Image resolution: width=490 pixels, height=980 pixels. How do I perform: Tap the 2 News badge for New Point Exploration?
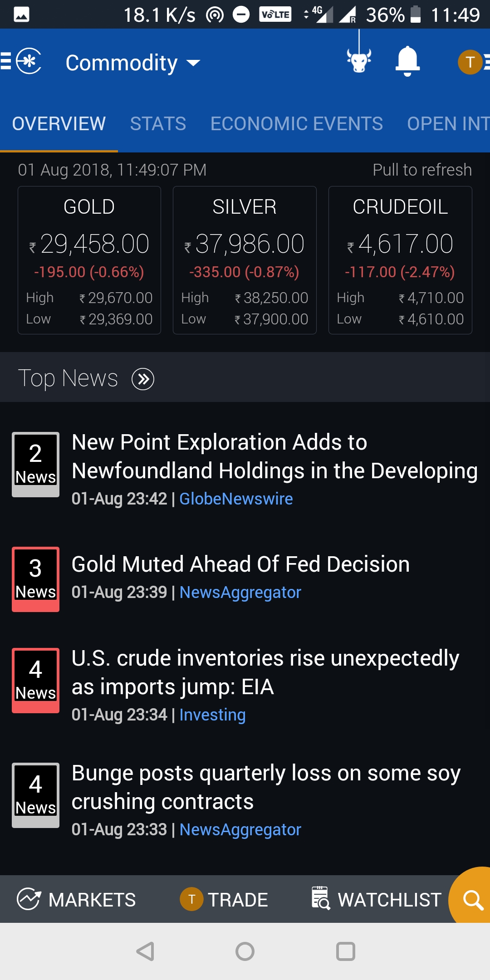point(35,464)
